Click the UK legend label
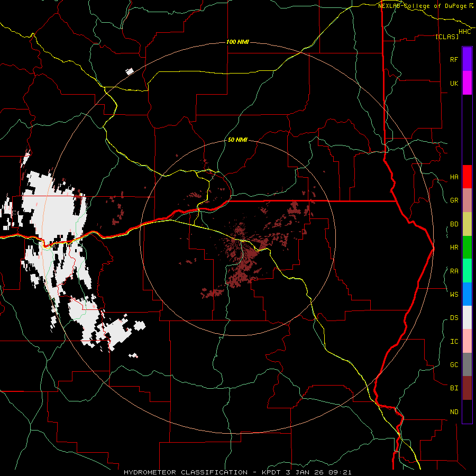The height and width of the screenshot is (476, 476). pyautogui.click(x=454, y=83)
